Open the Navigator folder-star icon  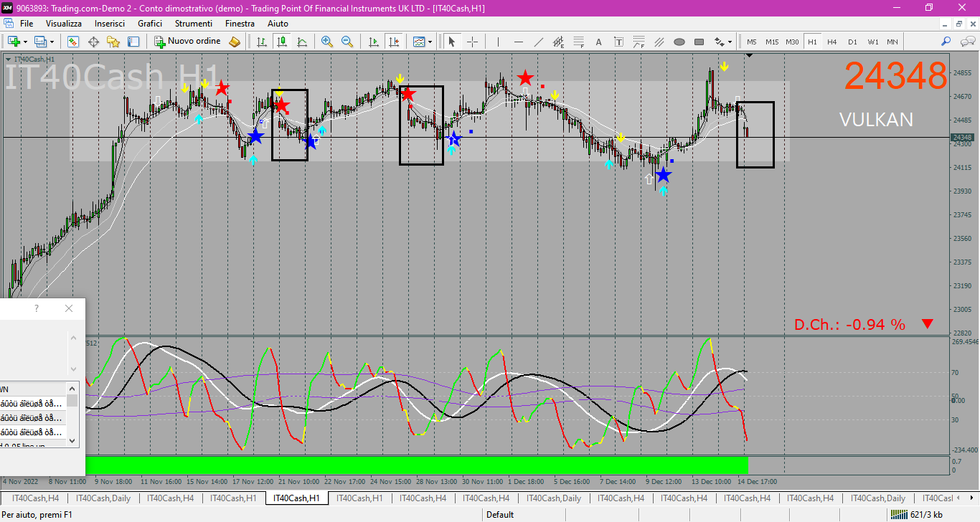point(113,42)
